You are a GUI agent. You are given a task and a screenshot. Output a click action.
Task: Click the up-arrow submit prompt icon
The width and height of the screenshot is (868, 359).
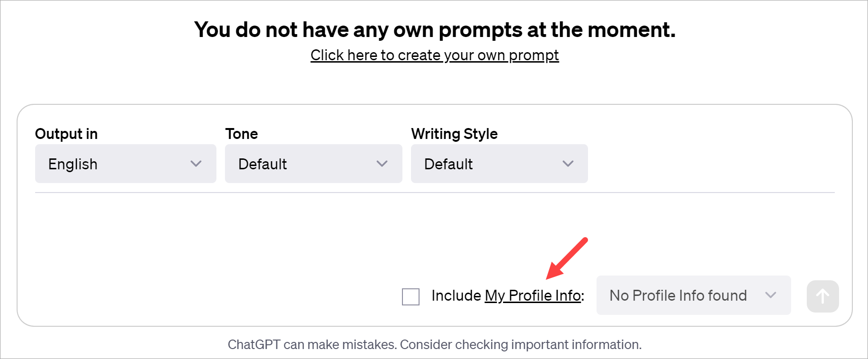pos(822,295)
